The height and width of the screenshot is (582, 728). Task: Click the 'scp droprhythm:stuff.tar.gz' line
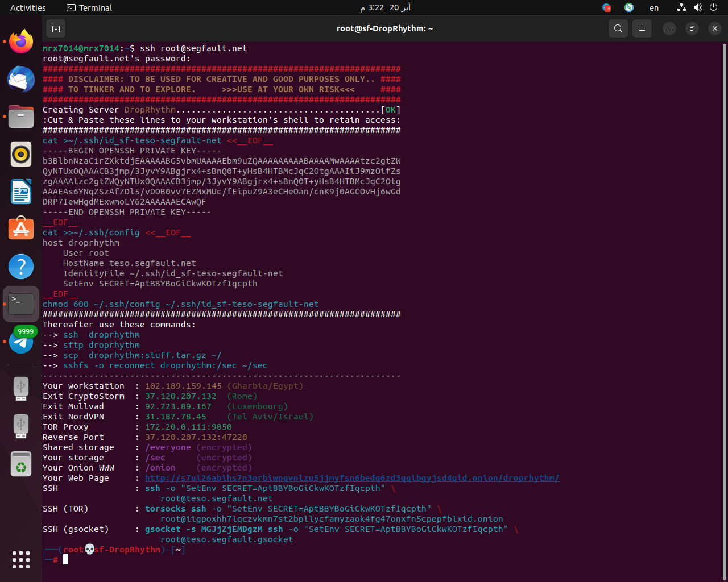pos(142,355)
